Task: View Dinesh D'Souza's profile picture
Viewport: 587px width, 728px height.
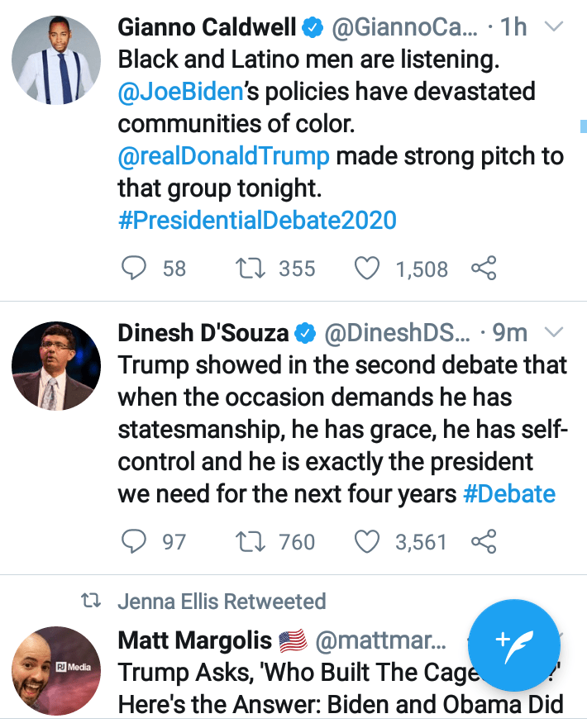Action: (x=57, y=365)
